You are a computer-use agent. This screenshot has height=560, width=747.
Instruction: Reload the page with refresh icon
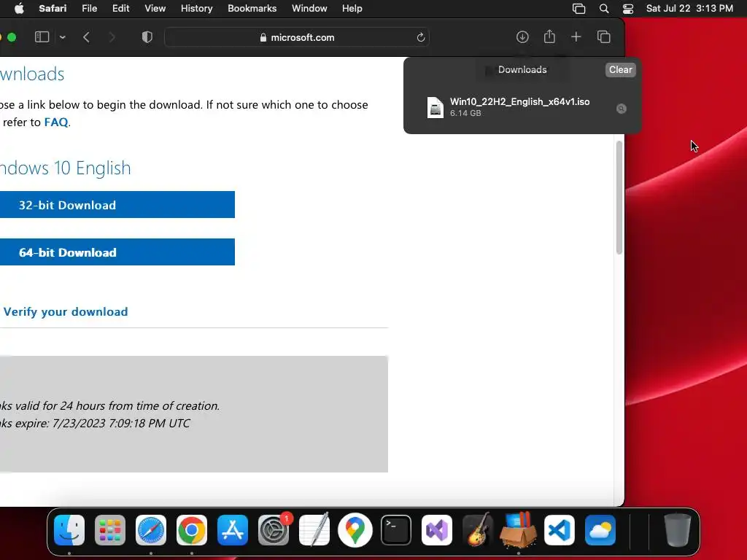click(420, 37)
